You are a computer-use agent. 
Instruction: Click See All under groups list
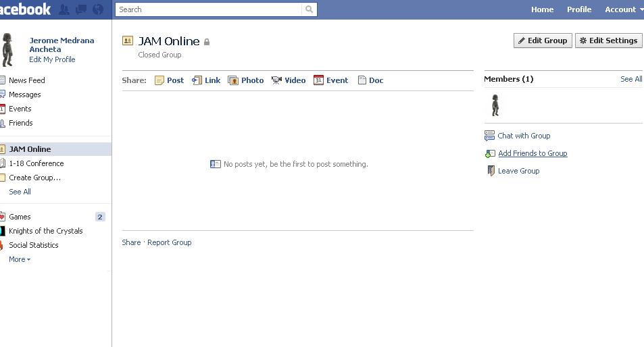pos(20,192)
